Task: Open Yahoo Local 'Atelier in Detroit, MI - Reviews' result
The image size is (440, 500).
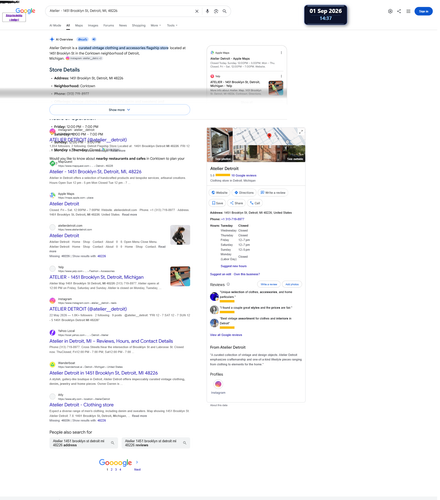Action: tap(111, 341)
